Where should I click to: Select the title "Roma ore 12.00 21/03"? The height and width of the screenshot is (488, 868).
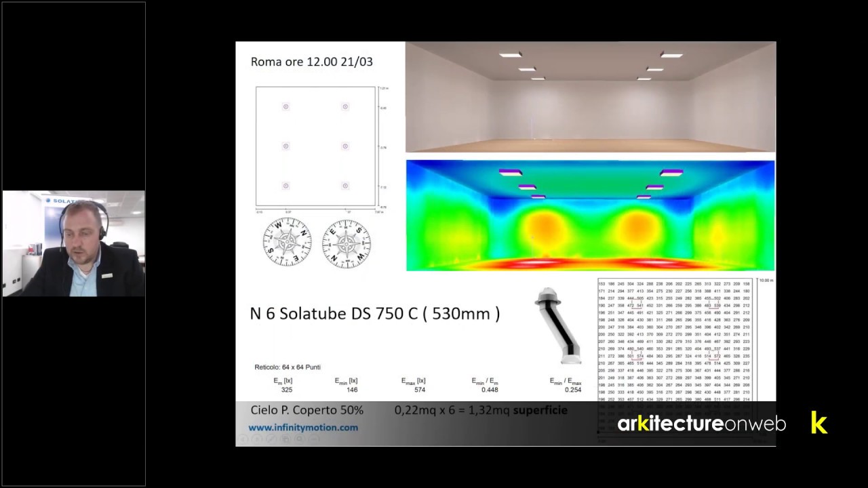pos(312,62)
